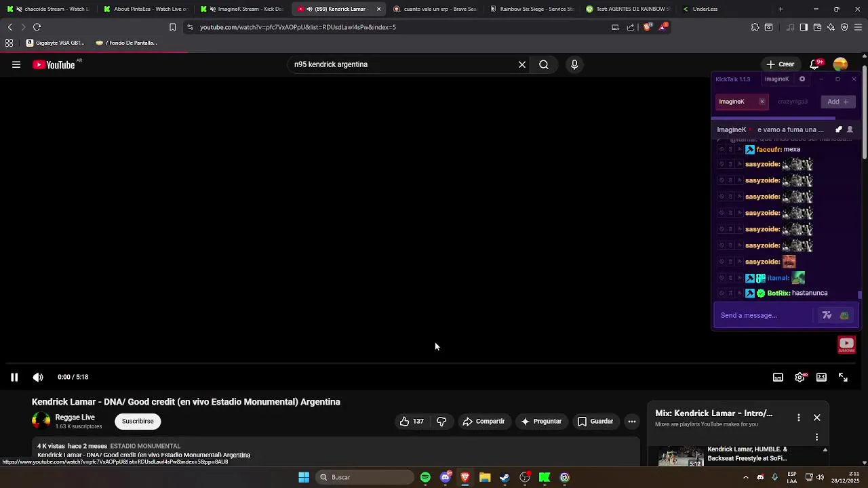The width and height of the screenshot is (868, 488).
Task: Like the video with 137 likes
Action: [x=412, y=422]
